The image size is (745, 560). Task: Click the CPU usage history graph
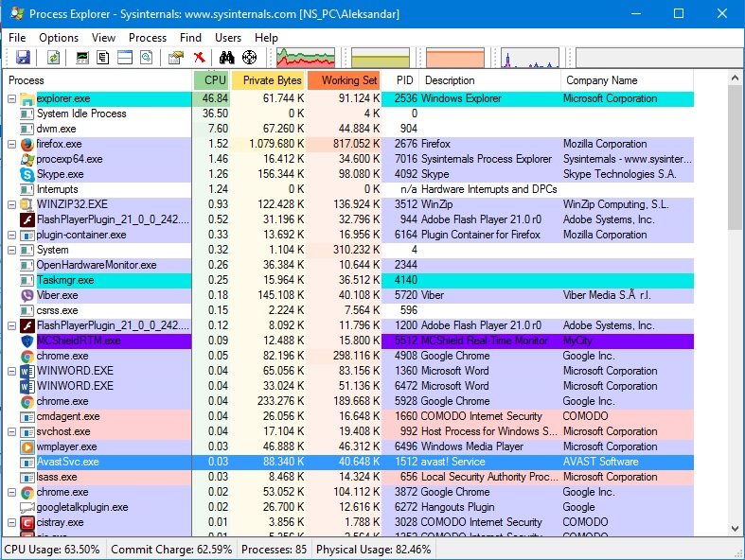[x=306, y=58]
